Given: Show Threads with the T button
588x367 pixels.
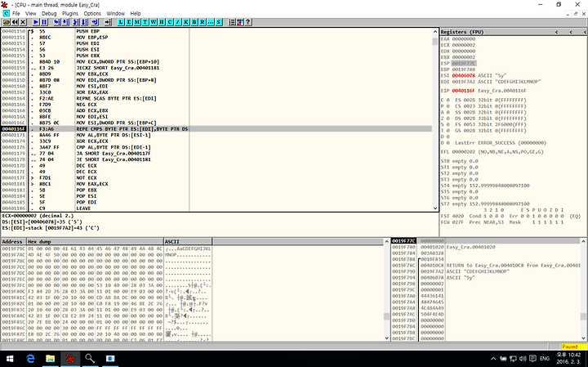Looking at the screenshot, I should click(x=145, y=22).
